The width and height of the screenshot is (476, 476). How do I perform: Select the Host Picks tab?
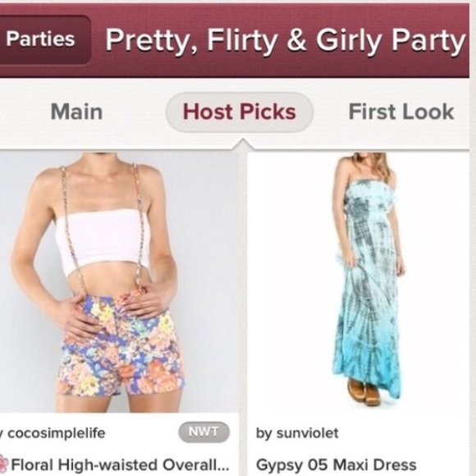[240, 112]
